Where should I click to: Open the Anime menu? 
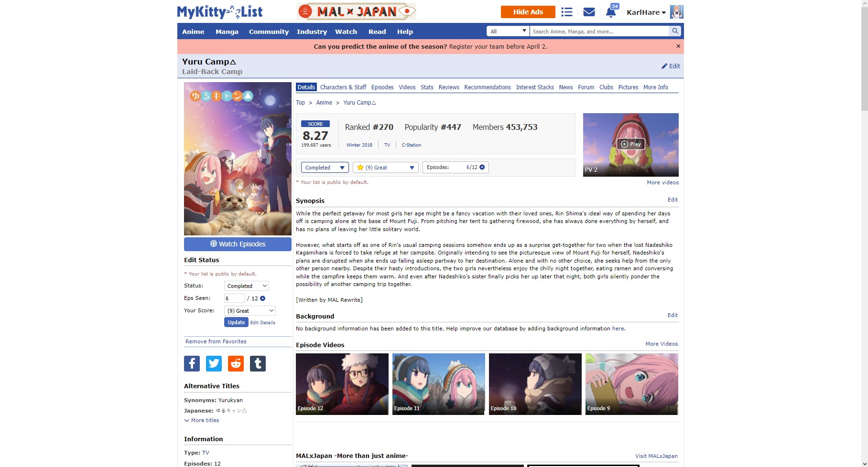click(193, 32)
